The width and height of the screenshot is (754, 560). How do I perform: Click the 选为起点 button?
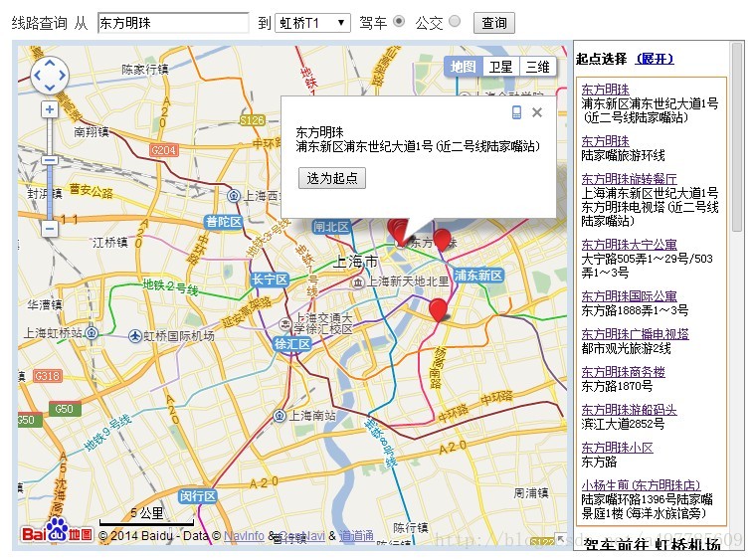click(332, 178)
